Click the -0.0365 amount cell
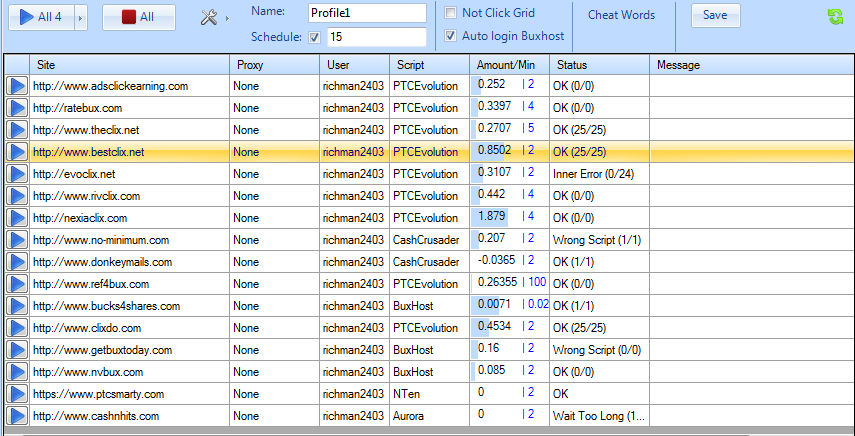The width and height of the screenshot is (855, 436). coord(509,262)
